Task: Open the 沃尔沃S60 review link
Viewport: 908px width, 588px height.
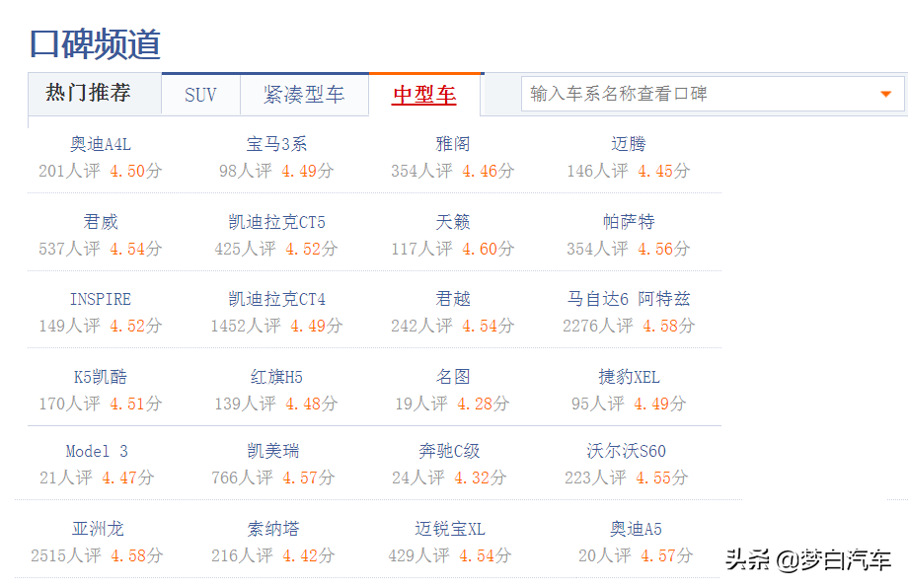Action: (x=626, y=451)
